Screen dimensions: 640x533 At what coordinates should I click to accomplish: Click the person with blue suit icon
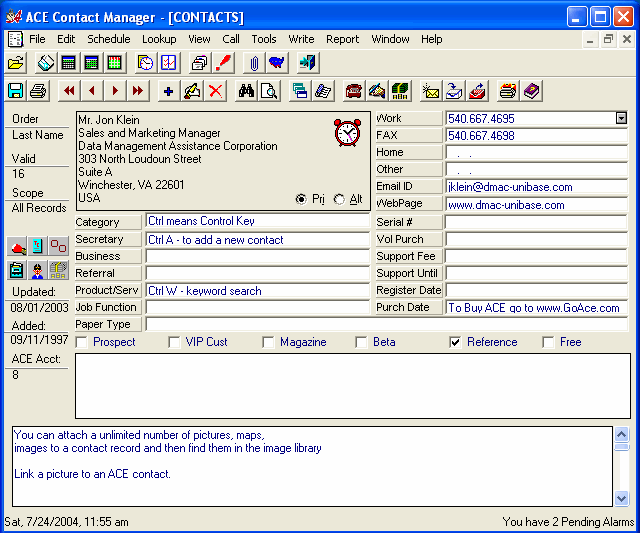(38, 270)
